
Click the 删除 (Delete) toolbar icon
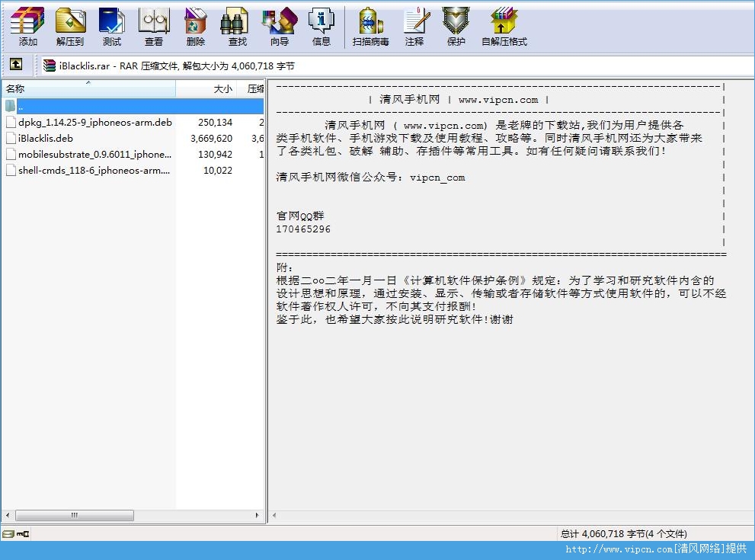[x=196, y=26]
